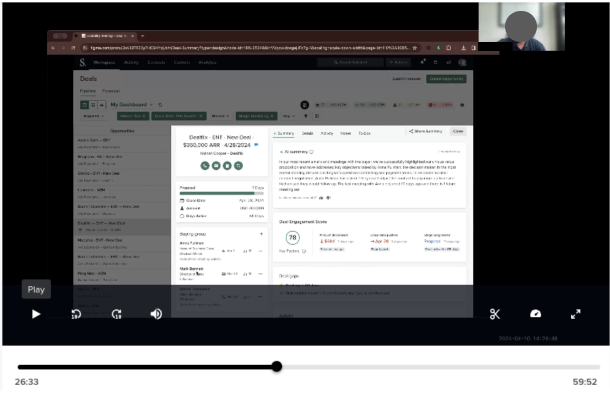Viewport: 610px width, 396px height.
Task: Click the engagement score 78 circle
Action: (x=293, y=237)
